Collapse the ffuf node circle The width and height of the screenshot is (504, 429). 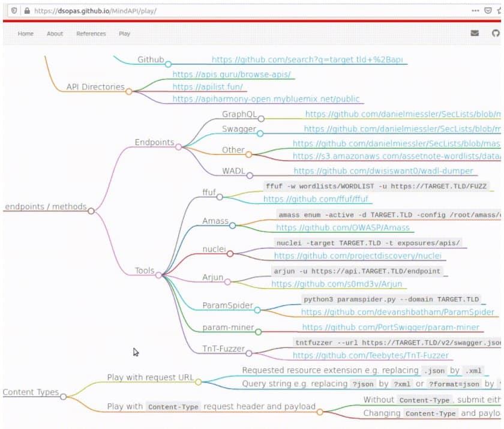coord(220,197)
